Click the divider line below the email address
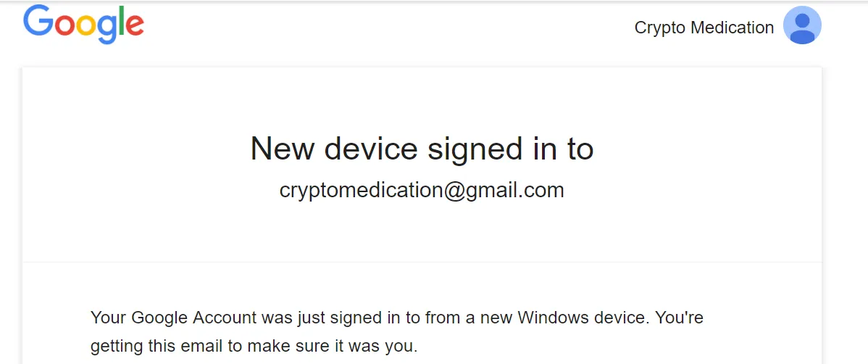868x364 pixels. (x=422, y=262)
